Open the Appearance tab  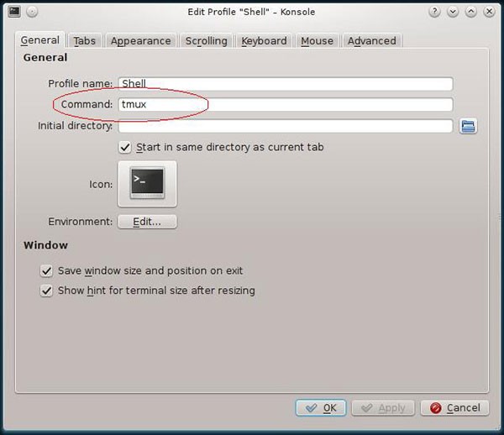[x=140, y=40]
